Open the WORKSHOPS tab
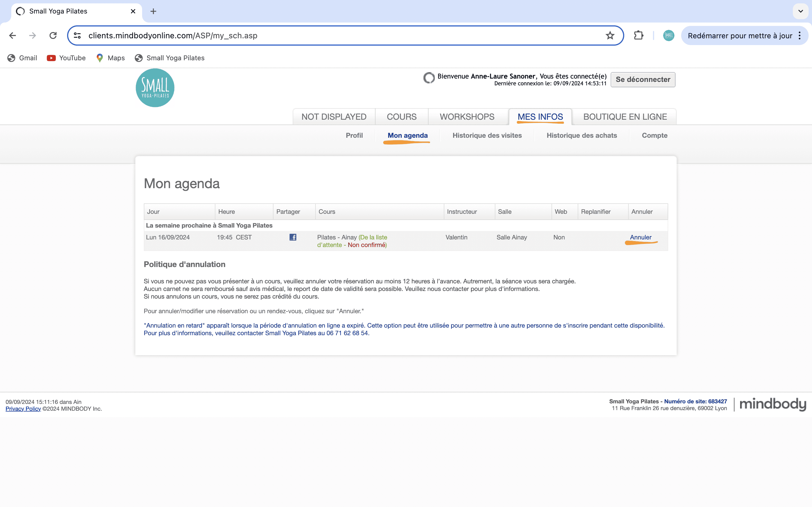The image size is (812, 507). (467, 117)
